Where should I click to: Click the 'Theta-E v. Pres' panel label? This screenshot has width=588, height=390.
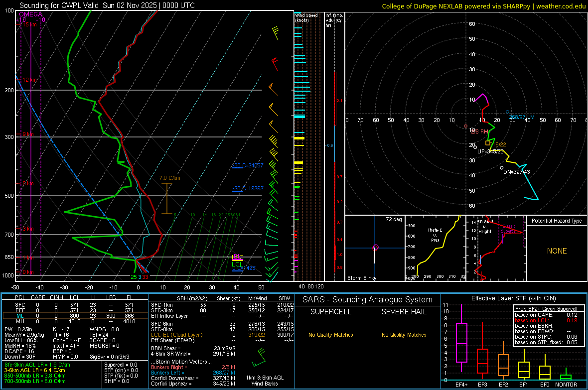coord(435,235)
